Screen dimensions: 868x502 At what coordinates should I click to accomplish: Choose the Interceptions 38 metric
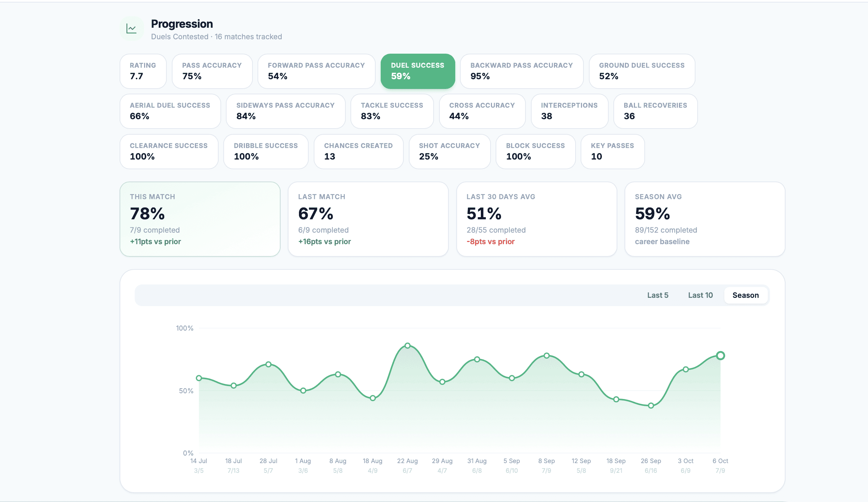coord(569,111)
